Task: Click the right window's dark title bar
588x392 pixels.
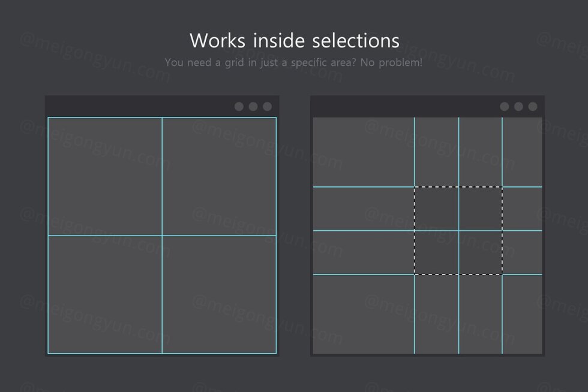Action: tap(402, 106)
